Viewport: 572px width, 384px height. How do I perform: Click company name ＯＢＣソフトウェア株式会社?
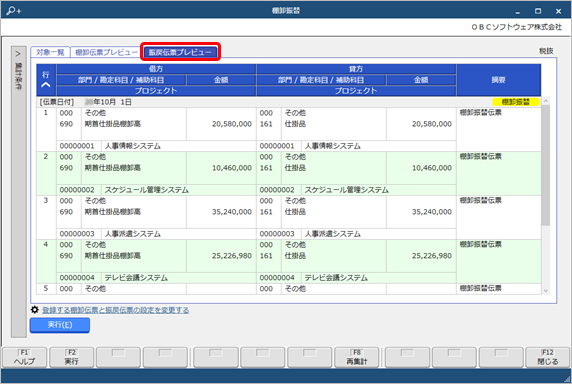tap(517, 27)
